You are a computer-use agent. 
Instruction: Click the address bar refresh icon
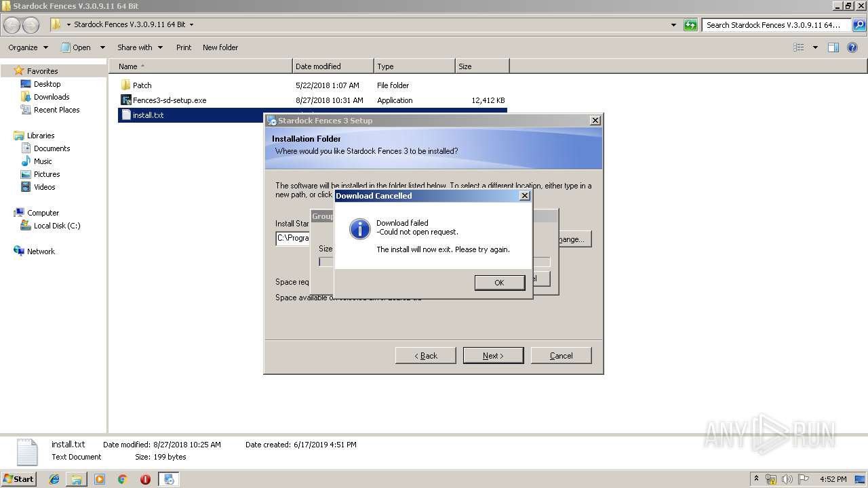point(690,25)
